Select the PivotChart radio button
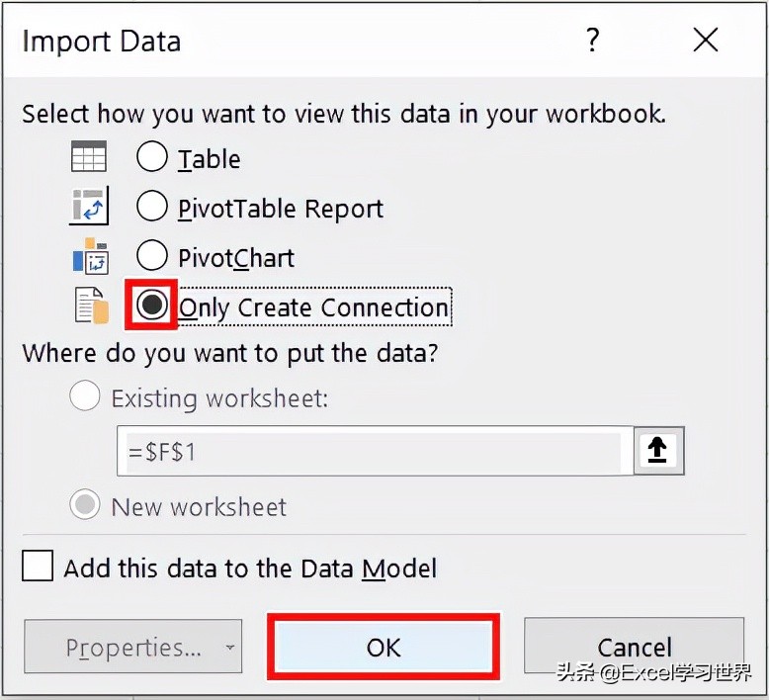This screenshot has width=769, height=700. coord(152,255)
